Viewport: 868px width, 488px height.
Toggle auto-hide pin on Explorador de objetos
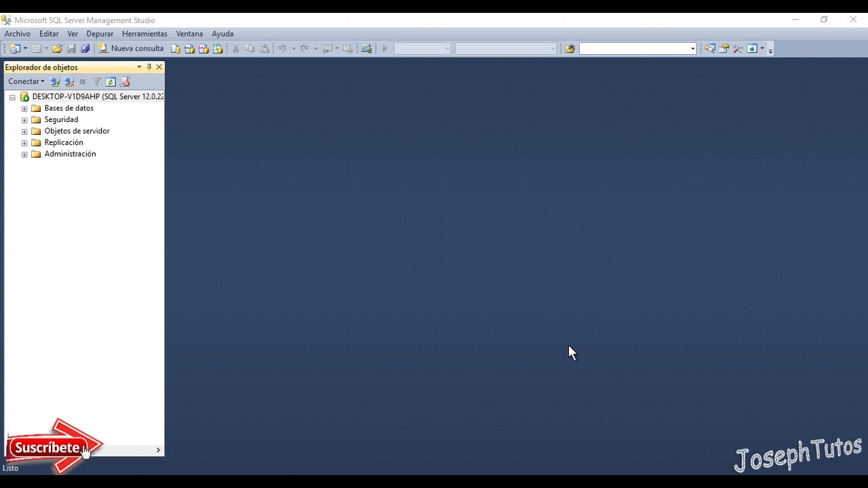pos(149,67)
